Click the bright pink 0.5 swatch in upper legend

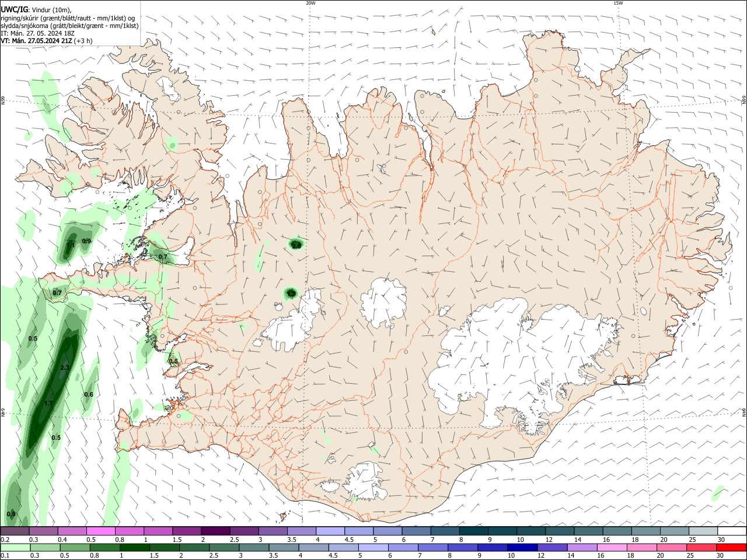pos(100,531)
